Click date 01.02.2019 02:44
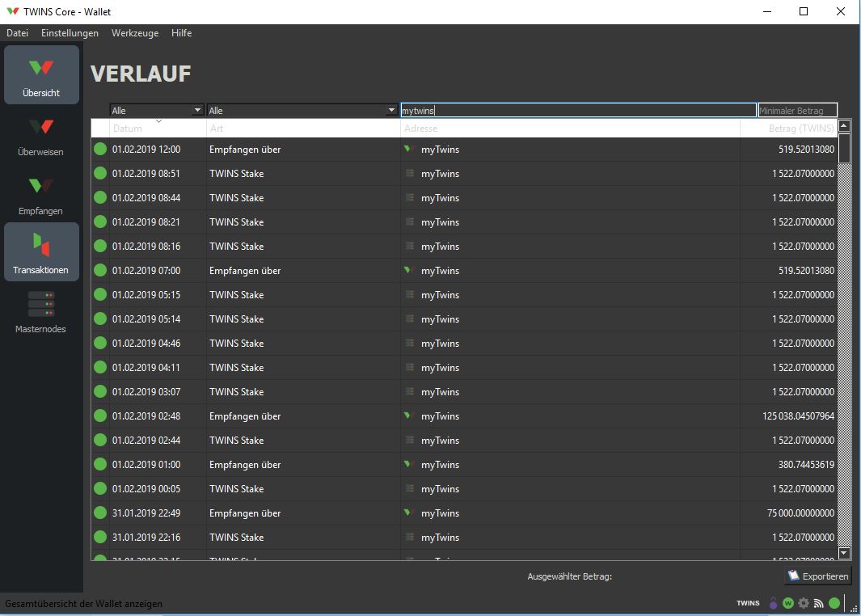Image resolution: width=861 pixels, height=616 pixels. pyautogui.click(x=146, y=440)
